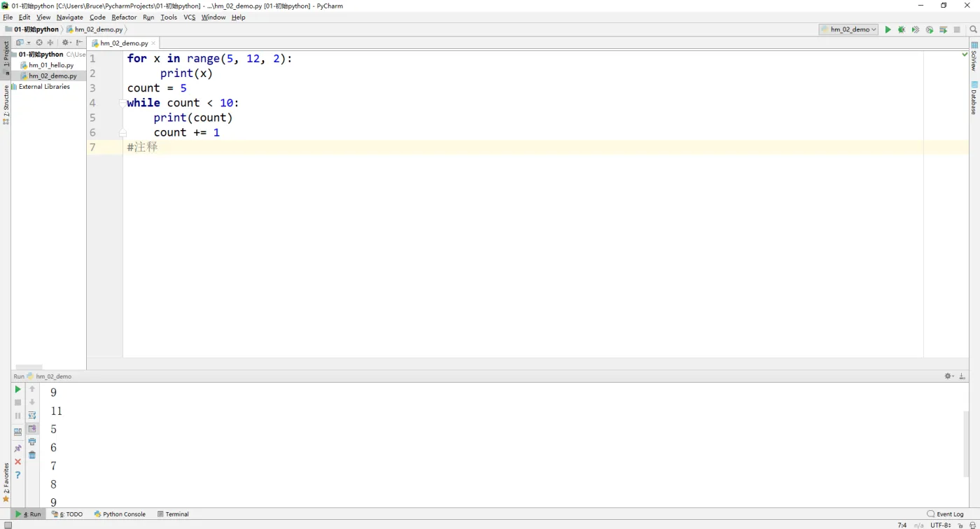Open the Refactor menu

coord(124,17)
